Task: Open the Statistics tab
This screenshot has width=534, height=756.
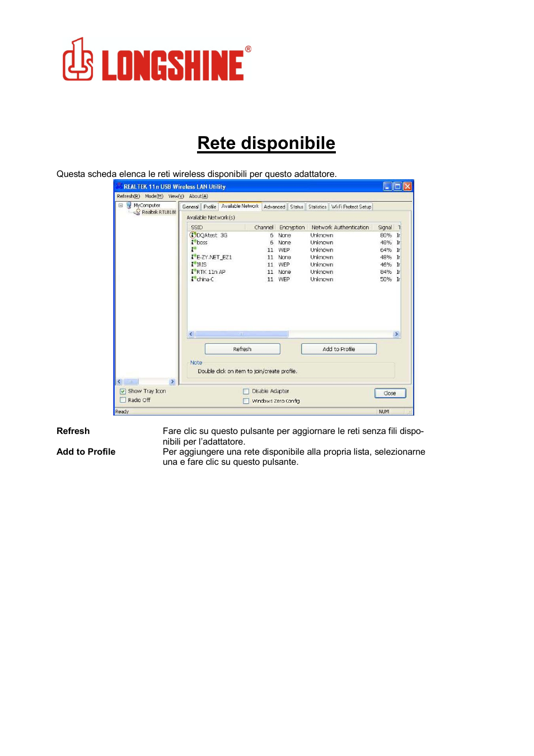Action: coord(317,207)
